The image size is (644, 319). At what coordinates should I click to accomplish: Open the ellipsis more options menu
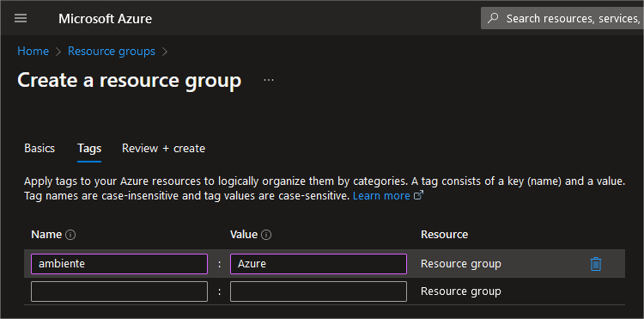[269, 80]
